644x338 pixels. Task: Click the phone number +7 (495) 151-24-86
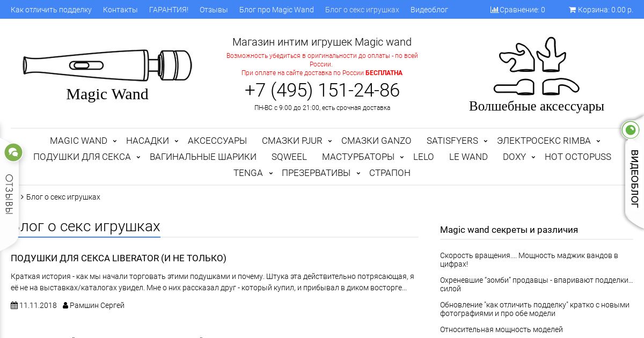pos(322,90)
